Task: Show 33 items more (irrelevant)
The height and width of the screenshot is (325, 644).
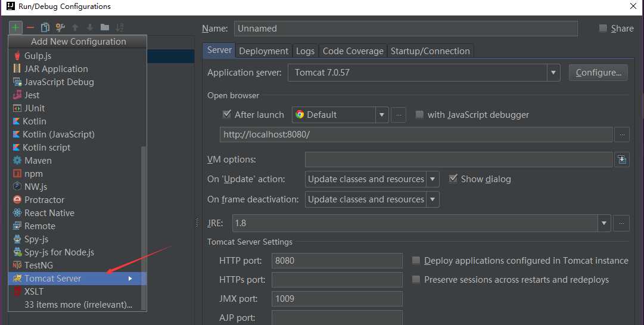Action: pos(77,305)
